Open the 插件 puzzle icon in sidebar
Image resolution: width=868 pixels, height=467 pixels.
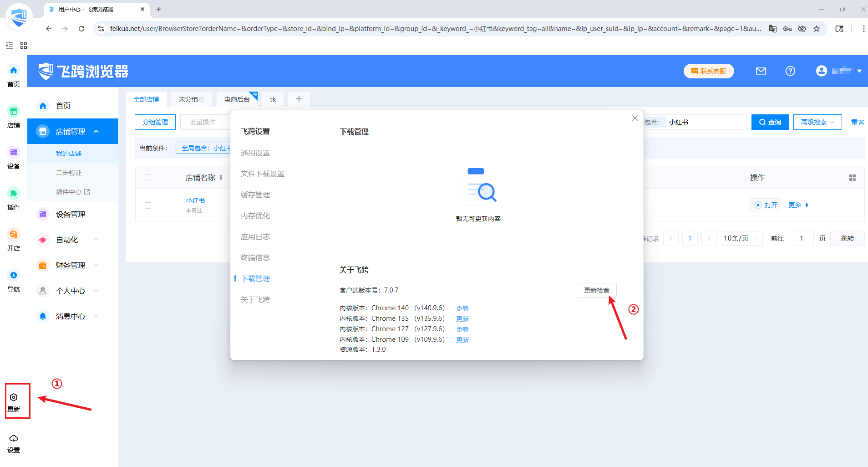[x=14, y=194]
